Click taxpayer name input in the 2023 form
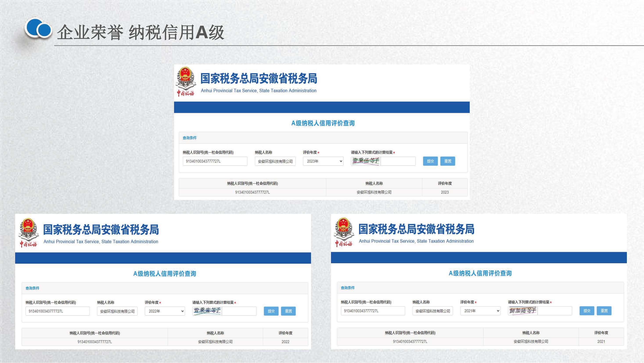Image resolution: width=644 pixels, height=363 pixels. pyautogui.click(x=275, y=161)
